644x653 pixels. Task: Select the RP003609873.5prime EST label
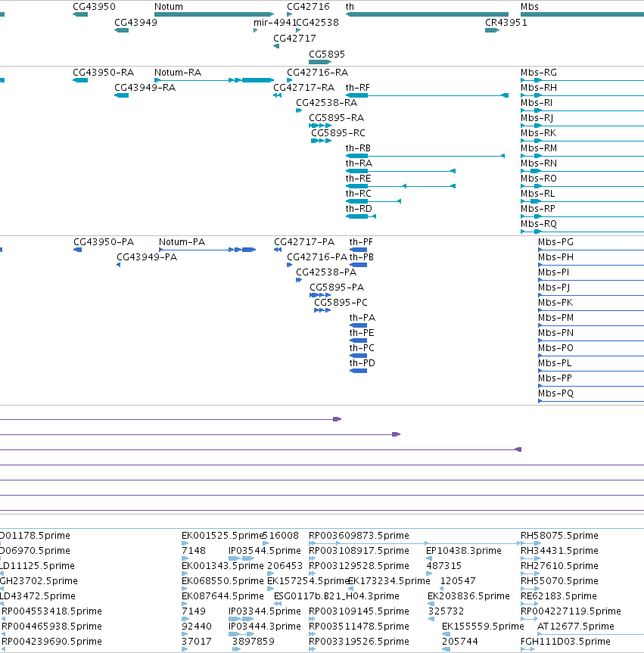(359, 536)
